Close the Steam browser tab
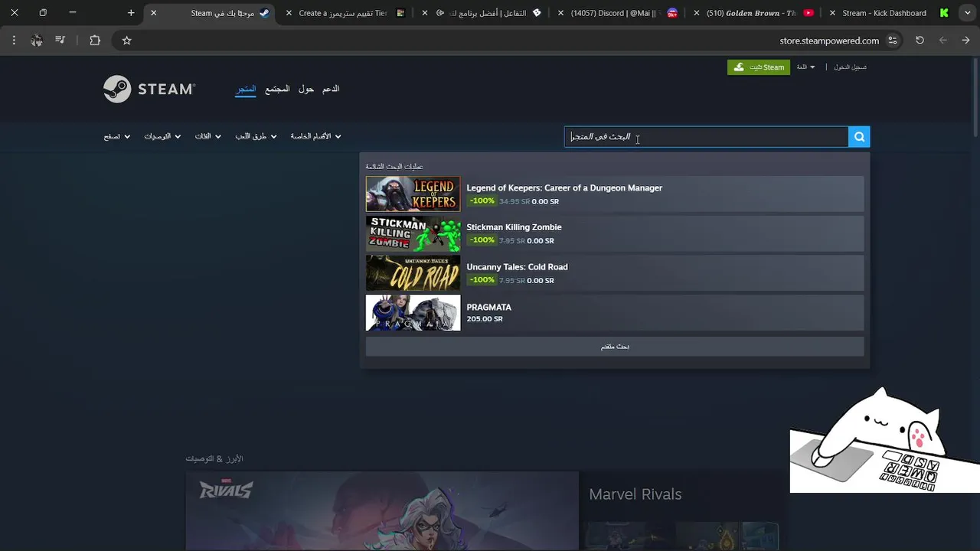 (153, 13)
